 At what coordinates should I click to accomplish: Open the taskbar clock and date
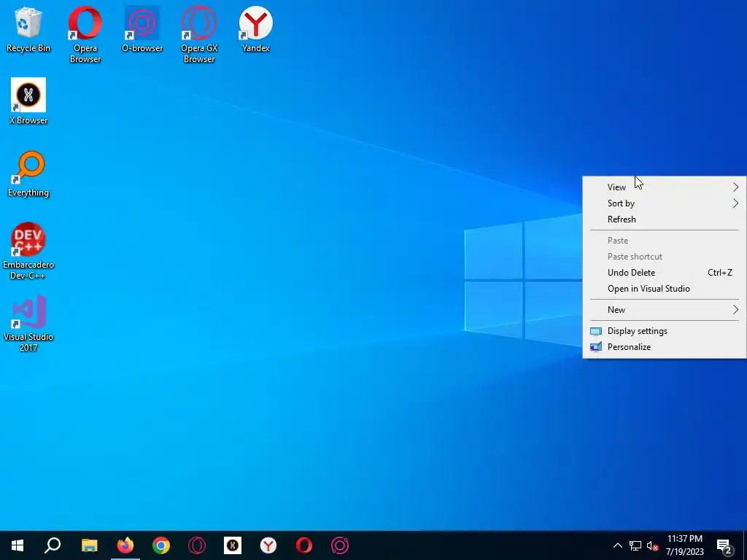[x=684, y=545]
